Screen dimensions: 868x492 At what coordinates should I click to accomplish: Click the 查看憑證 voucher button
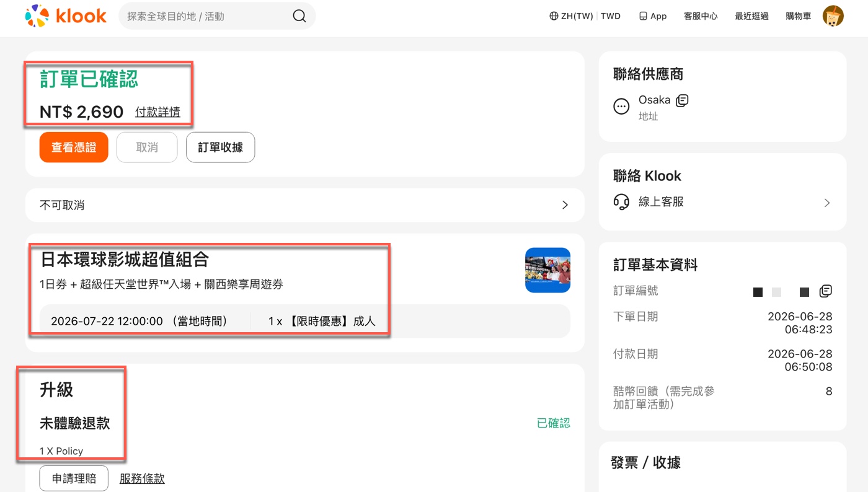click(74, 147)
